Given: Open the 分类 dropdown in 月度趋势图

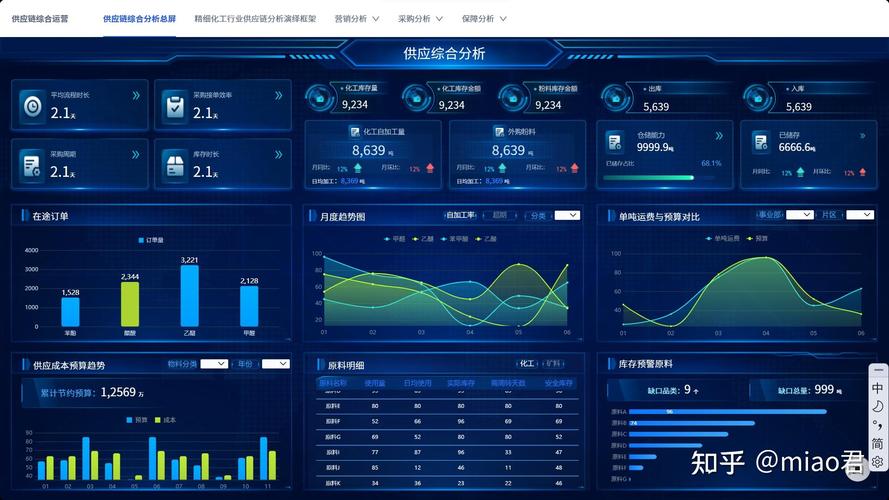Looking at the screenshot, I should pos(567,215).
